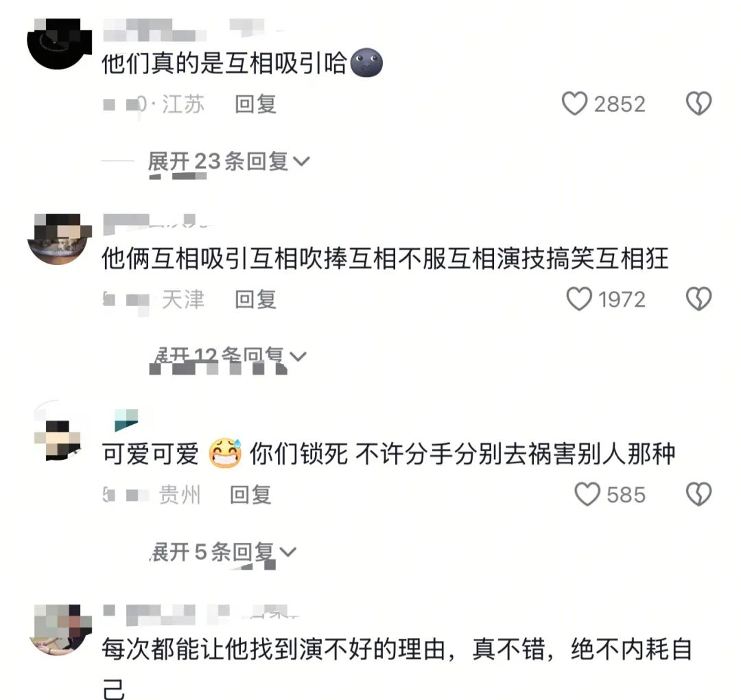Expand the 5 replies thread
741x700 pixels.
223,552
